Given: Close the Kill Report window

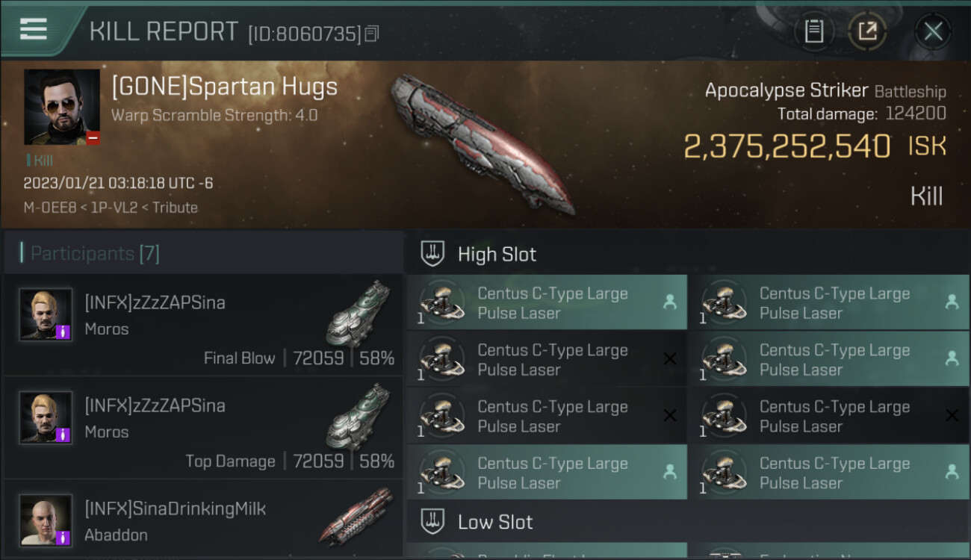Looking at the screenshot, I should click(x=933, y=31).
